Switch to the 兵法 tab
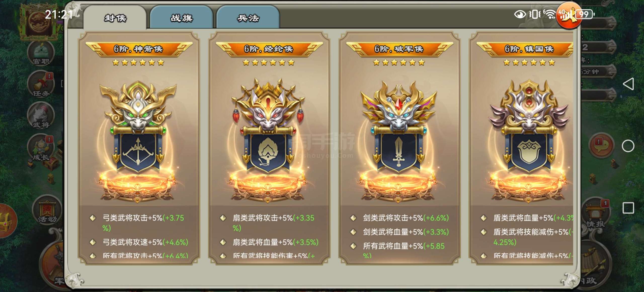 [x=248, y=18]
